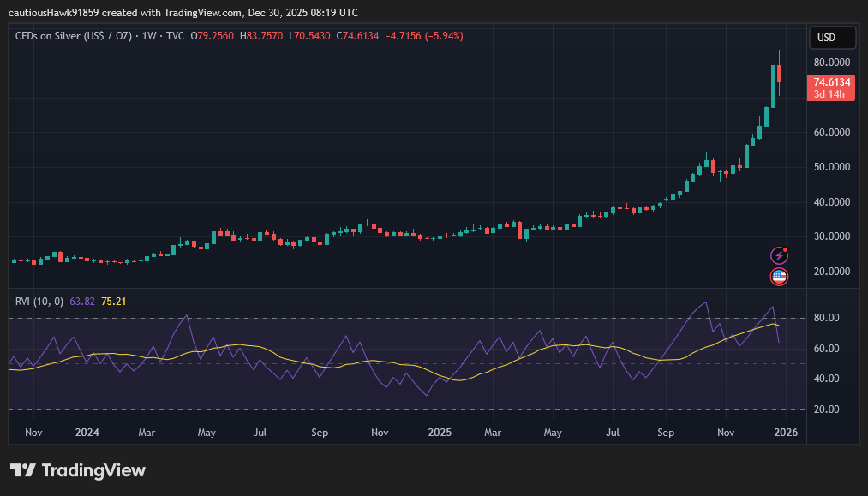868x496 pixels.
Task: Open the USD currency selector
Action: (832, 38)
